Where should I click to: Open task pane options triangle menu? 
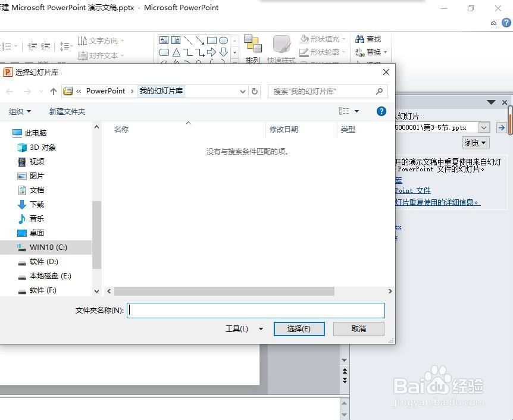pyautogui.click(x=491, y=102)
